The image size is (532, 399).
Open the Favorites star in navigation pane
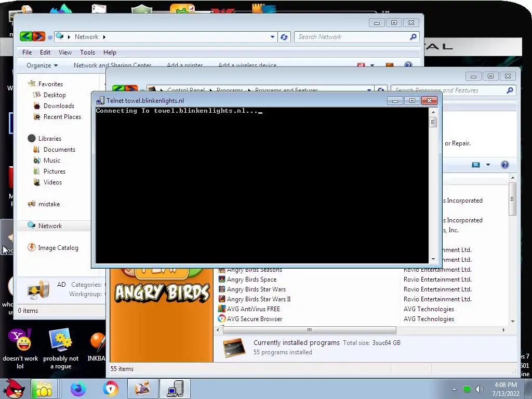click(x=32, y=84)
